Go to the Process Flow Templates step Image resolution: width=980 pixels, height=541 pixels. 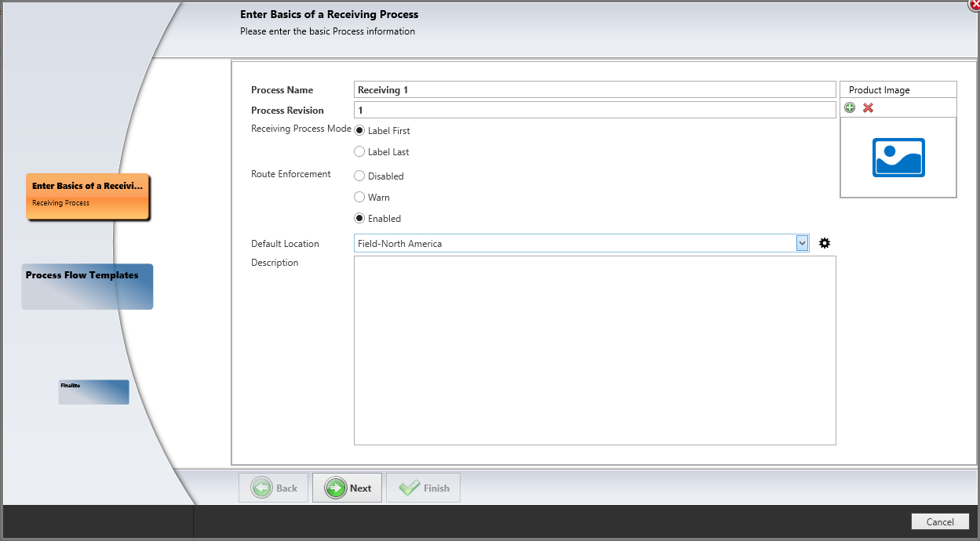click(x=86, y=286)
